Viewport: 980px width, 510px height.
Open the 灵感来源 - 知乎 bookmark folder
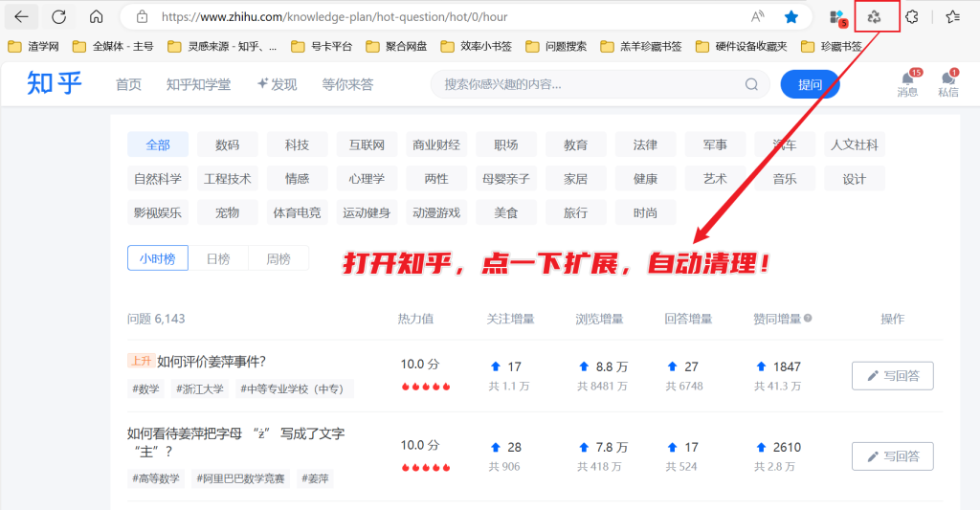click(x=222, y=46)
